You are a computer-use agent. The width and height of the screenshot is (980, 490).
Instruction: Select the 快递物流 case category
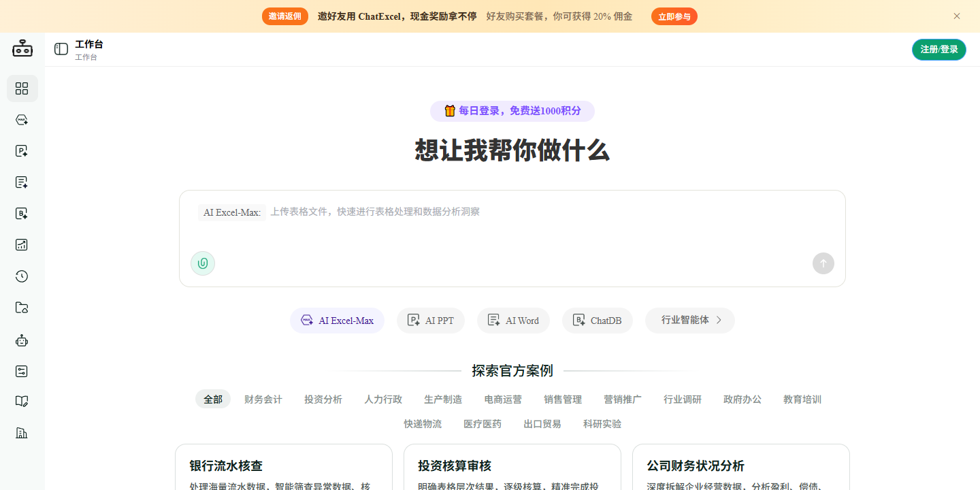423,424
